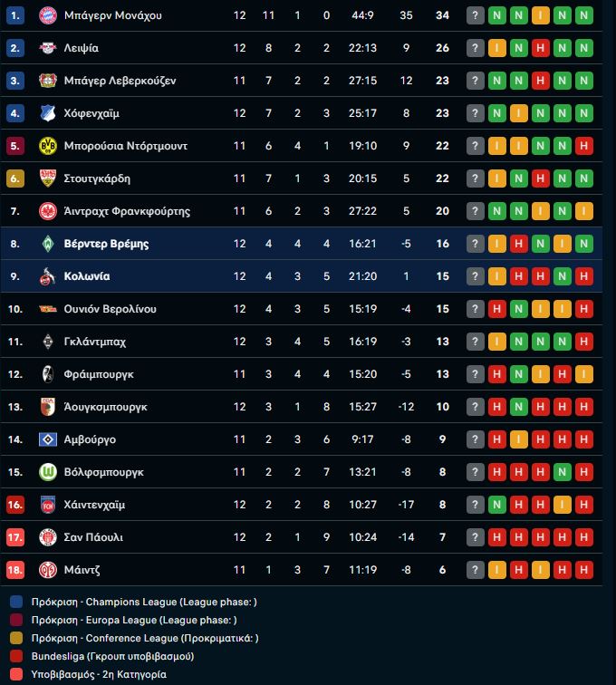Click the last red loss badge for Dortmund
The image size is (616, 685).
[x=584, y=146]
